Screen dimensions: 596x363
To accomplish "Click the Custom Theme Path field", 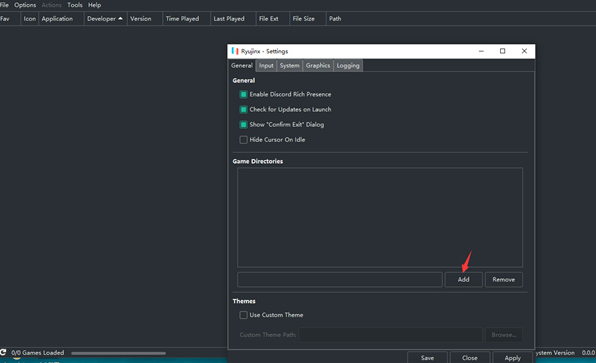I will (x=390, y=335).
